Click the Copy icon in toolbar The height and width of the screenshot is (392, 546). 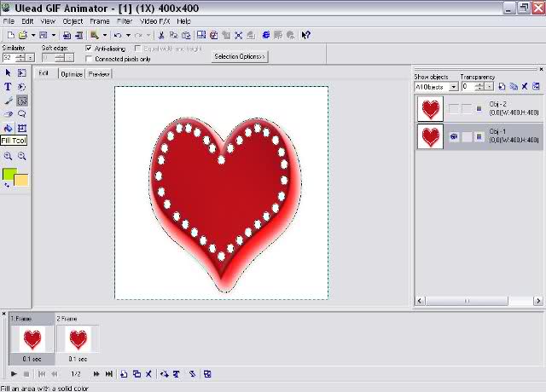[173, 35]
